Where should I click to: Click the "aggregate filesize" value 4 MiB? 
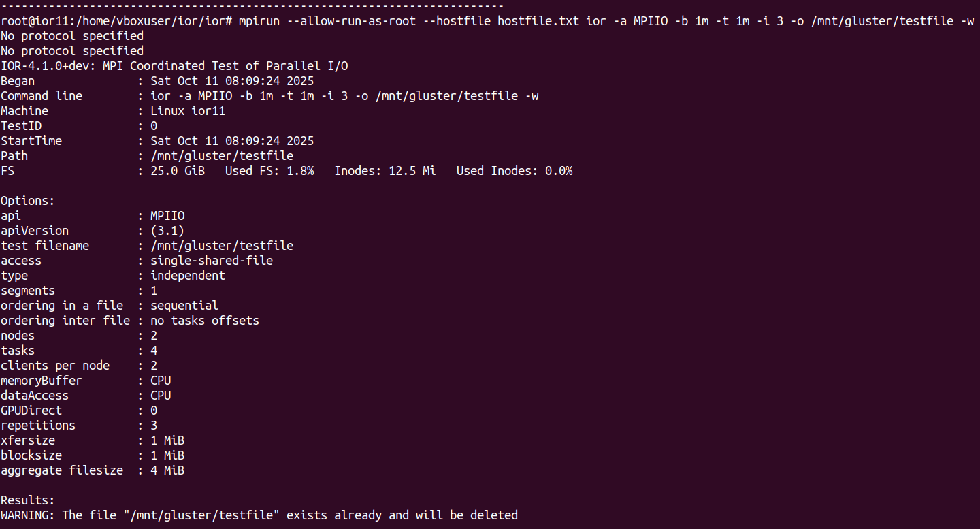coord(167,470)
